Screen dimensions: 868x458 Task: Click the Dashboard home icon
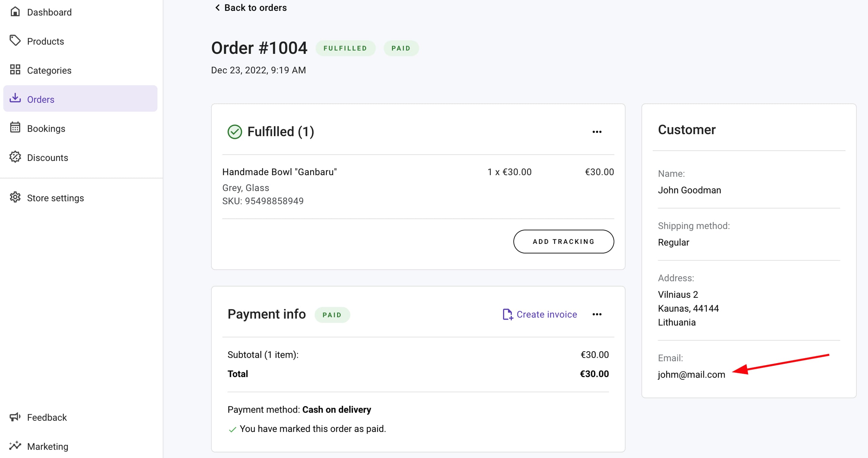[x=15, y=12]
